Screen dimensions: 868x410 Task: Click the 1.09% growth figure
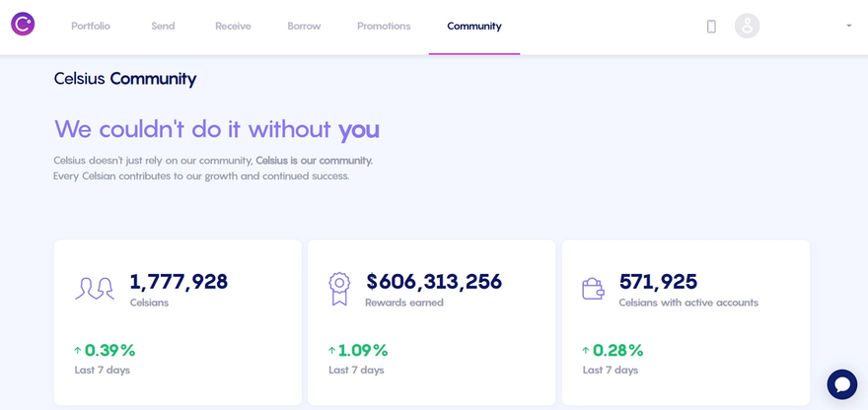(363, 350)
